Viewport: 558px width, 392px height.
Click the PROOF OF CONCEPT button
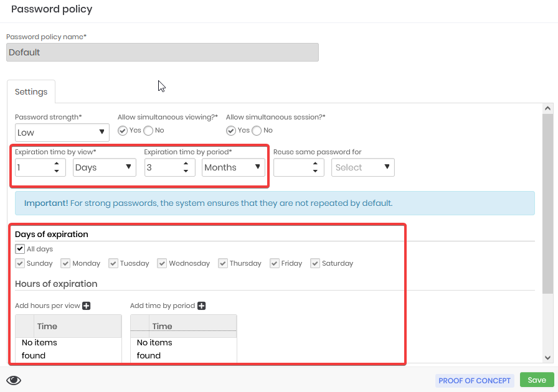[475, 381]
